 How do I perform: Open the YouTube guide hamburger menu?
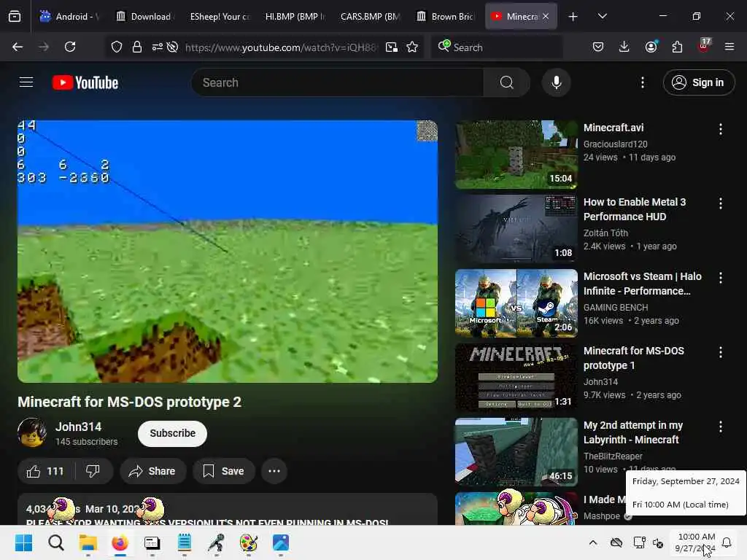[x=26, y=82]
